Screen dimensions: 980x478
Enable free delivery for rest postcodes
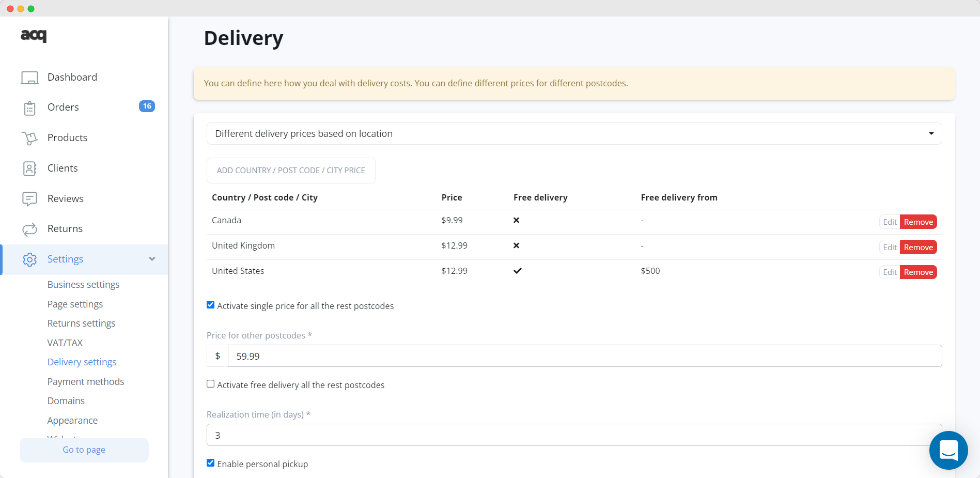point(210,384)
